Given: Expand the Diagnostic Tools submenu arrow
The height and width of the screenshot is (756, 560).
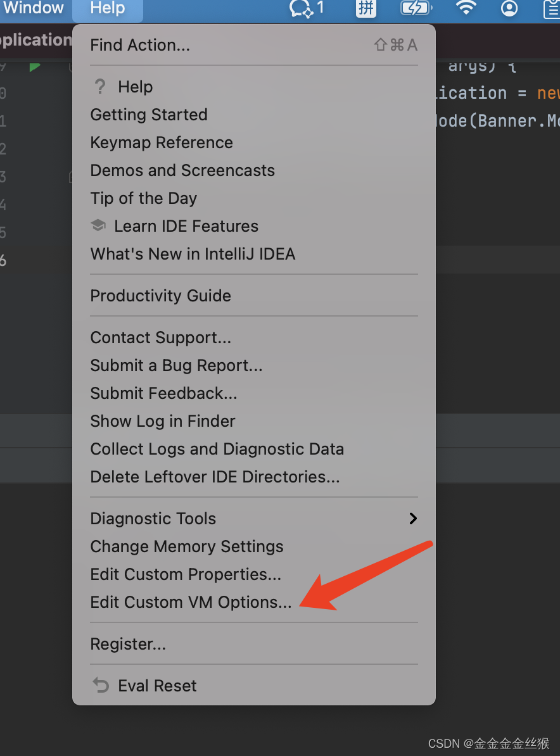Looking at the screenshot, I should tap(413, 519).
